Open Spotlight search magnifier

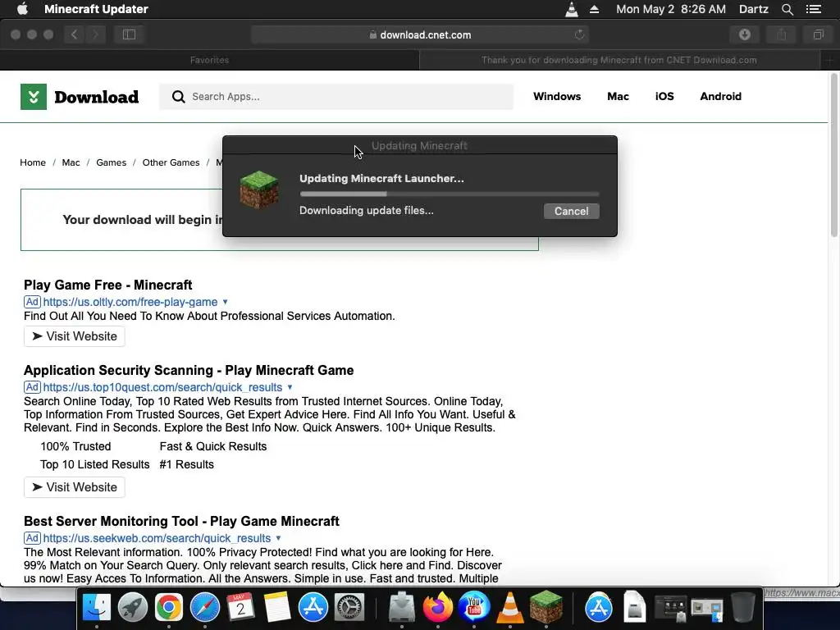pyautogui.click(x=787, y=9)
